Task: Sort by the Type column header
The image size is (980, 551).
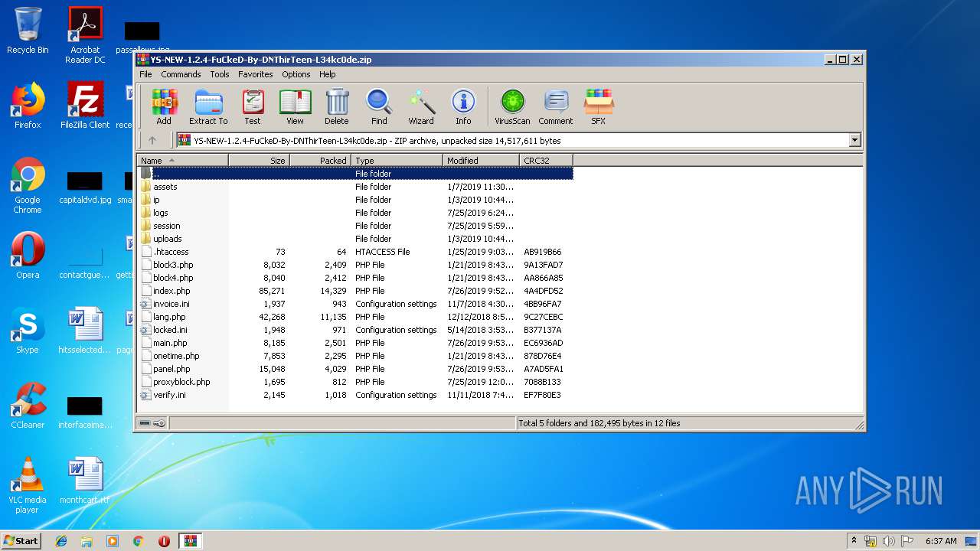Action: pyautogui.click(x=397, y=161)
